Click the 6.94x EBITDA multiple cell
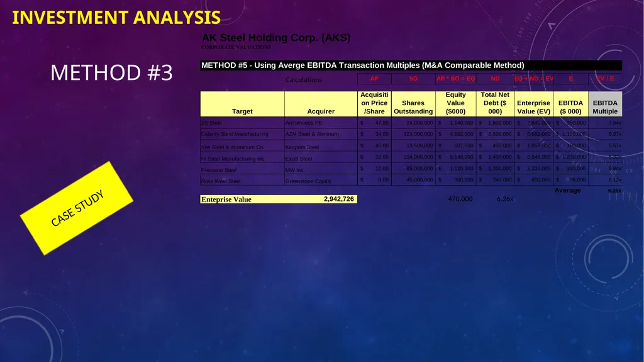 [605, 169]
